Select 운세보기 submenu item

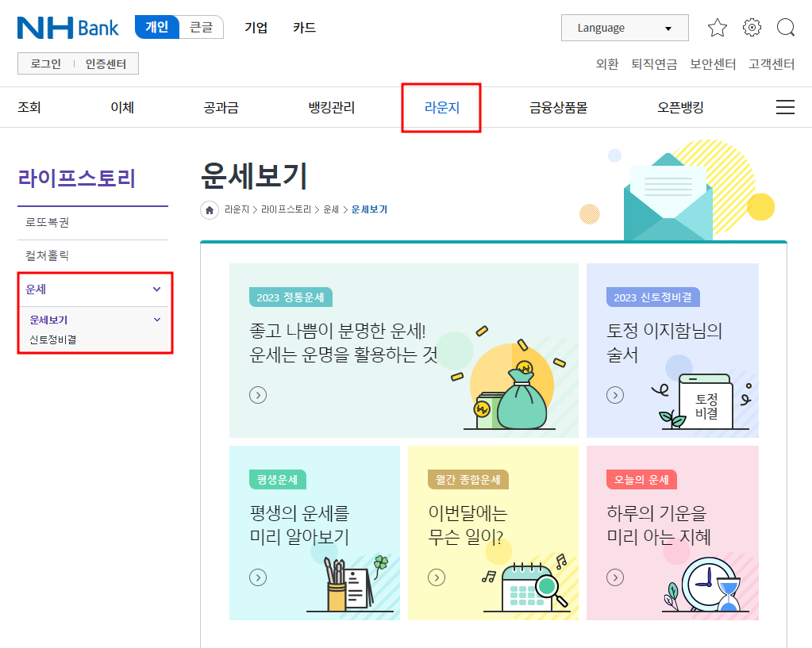pos(48,320)
